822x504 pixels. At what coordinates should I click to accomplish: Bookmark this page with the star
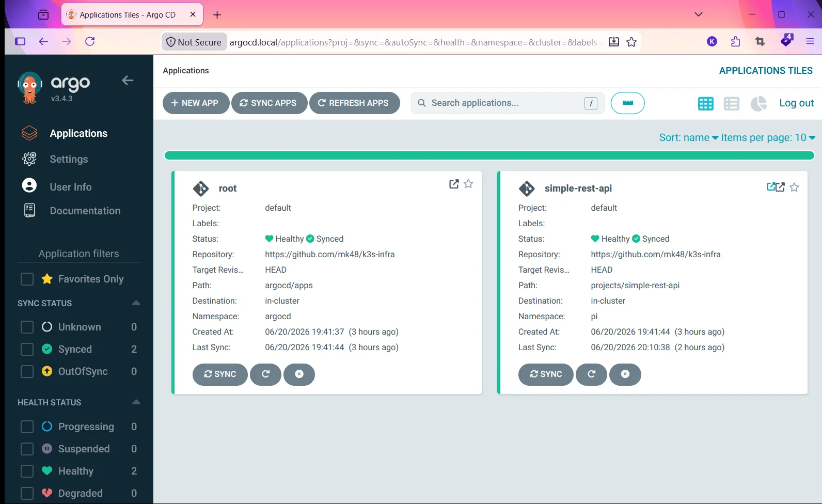coord(631,42)
